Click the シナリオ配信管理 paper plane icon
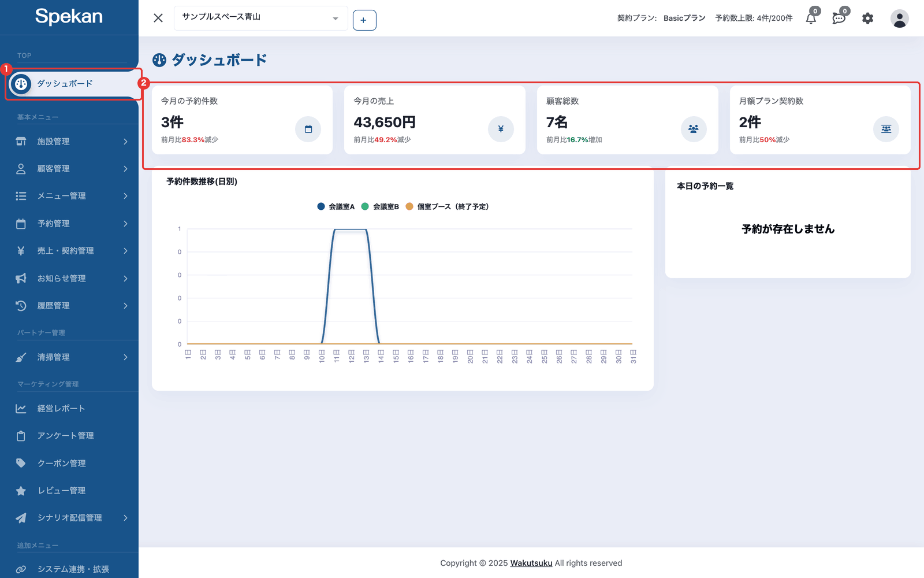Image resolution: width=924 pixels, height=578 pixels. tap(21, 518)
